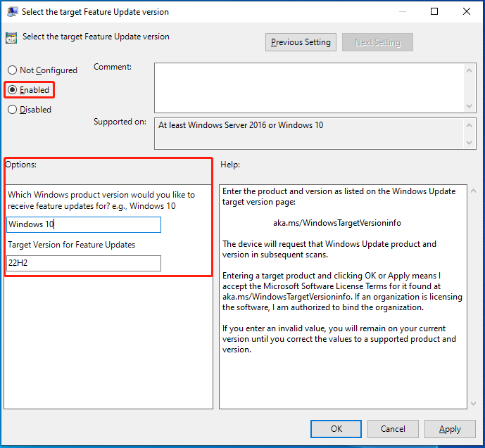Click the 'Entering a target product' license paragraph
Screen dimensions: 485x448
click(x=342, y=291)
